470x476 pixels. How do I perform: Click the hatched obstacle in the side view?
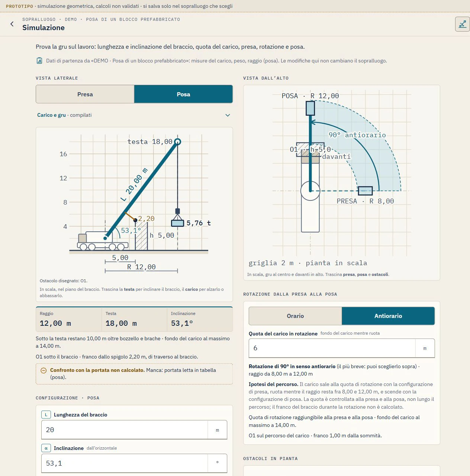click(141, 236)
